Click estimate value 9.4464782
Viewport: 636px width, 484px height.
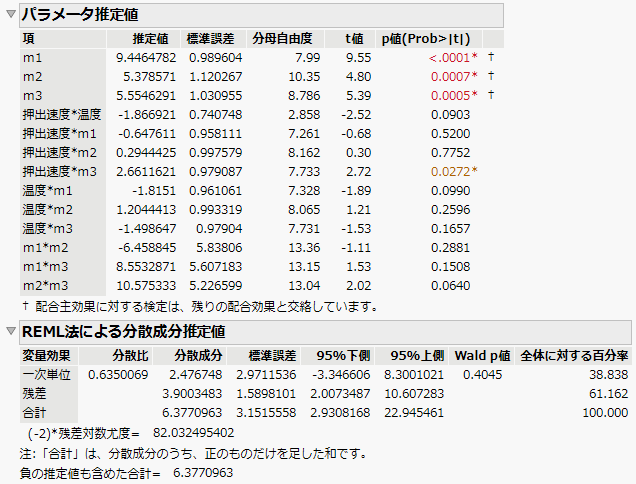[x=146, y=58]
